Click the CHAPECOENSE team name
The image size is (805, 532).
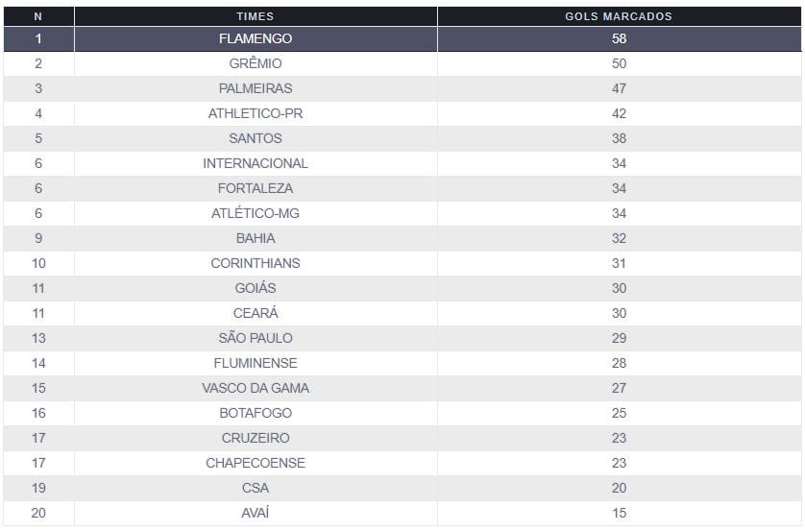click(256, 463)
